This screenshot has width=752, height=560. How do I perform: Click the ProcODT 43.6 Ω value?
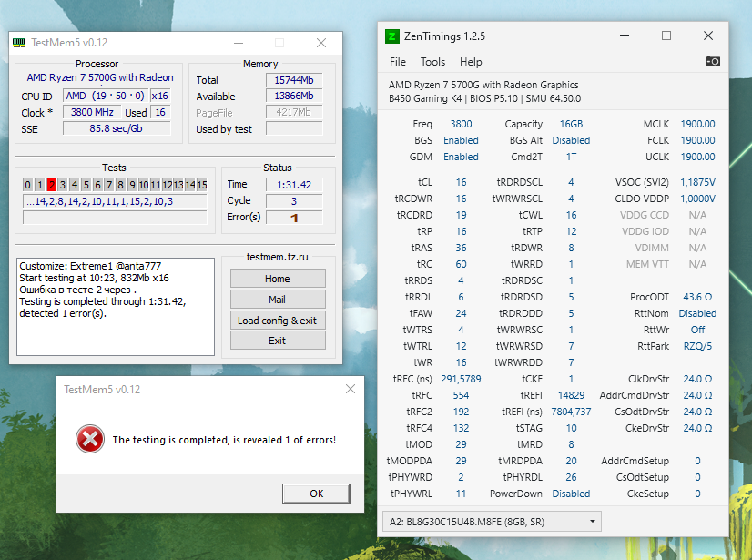(x=697, y=297)
